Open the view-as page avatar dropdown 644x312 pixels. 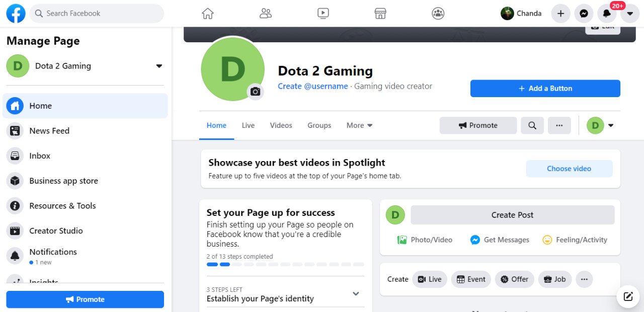point(601,125)
